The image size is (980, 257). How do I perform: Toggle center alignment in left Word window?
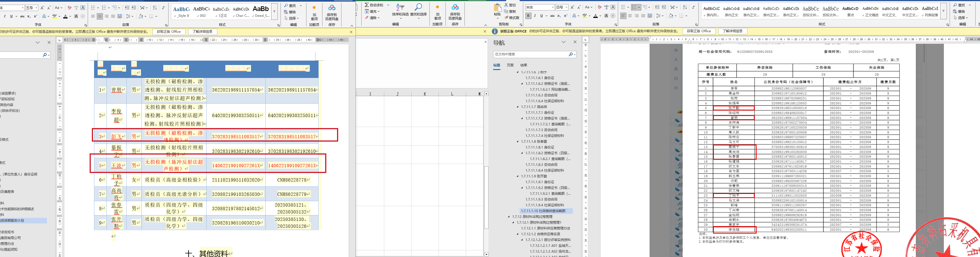[x=100, y=16]
